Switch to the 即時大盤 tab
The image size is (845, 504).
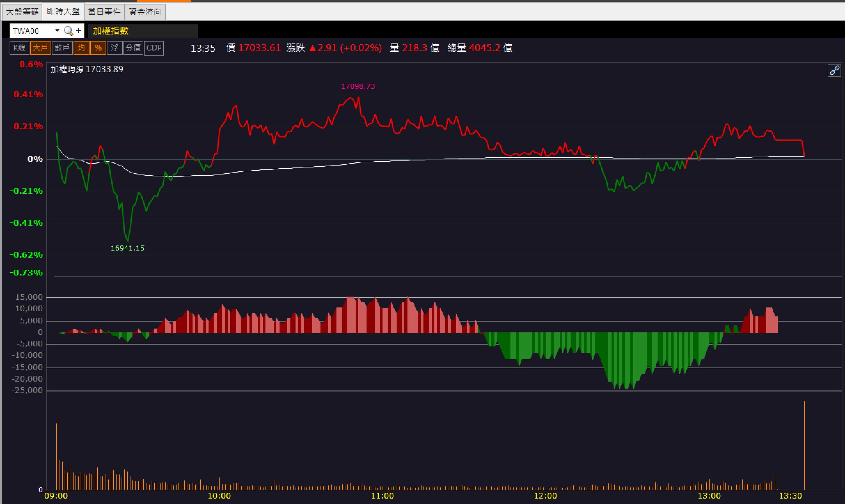63,12
